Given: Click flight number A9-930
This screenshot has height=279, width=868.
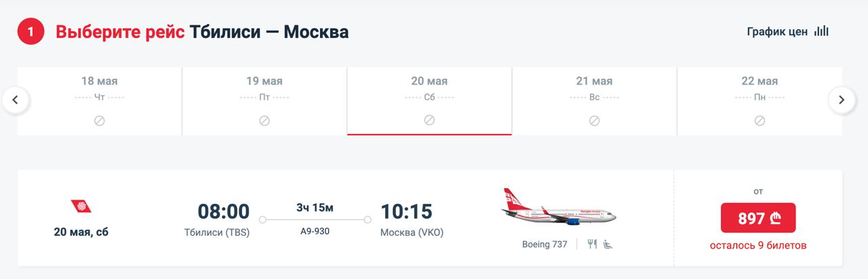Looking at the screenshot, I should tap(315, 231).
